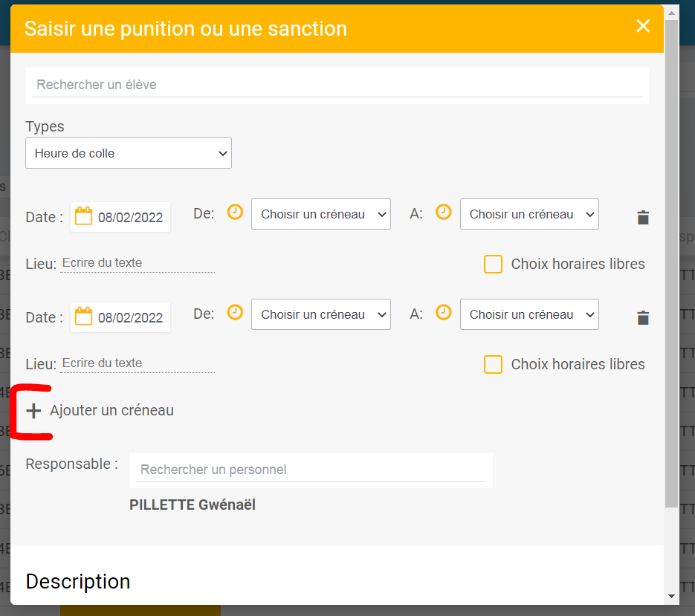
Task: Delete the first time slot with trash icon
Action: 643,218
